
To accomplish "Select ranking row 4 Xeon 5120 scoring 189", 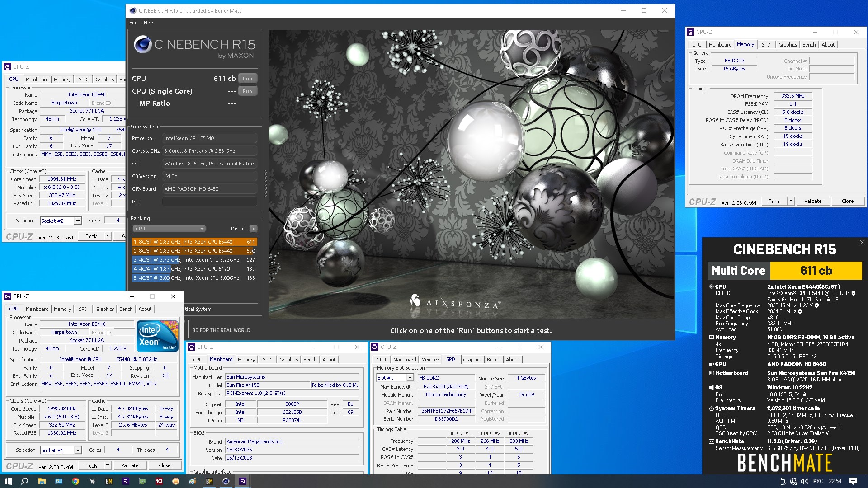I will pyautogui.click(x=194, y=269).
